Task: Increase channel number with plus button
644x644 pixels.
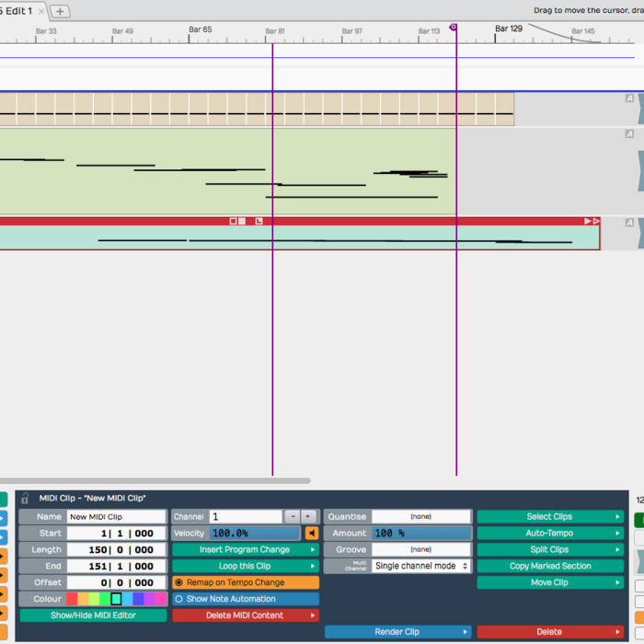Action: pos(308,517)
